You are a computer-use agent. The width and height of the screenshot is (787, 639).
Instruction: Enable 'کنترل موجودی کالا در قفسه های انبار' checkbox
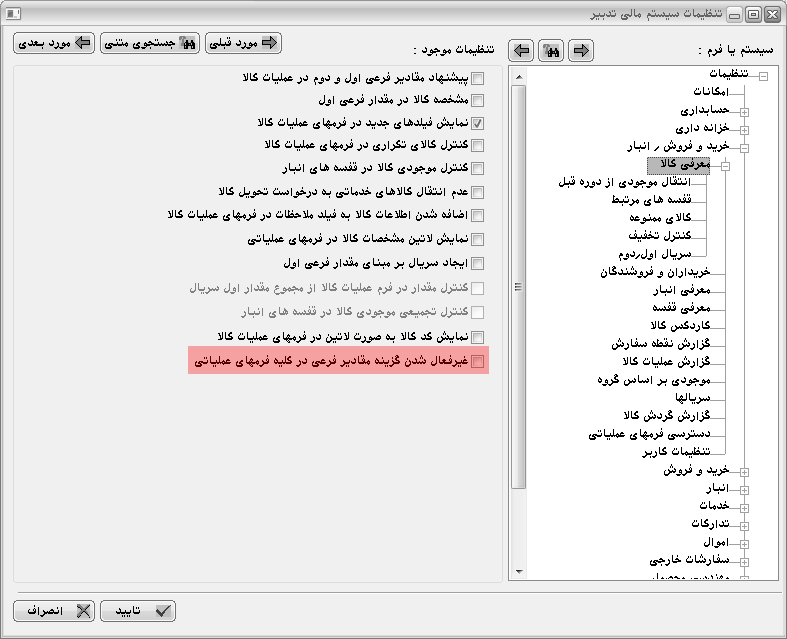point(477,169)
